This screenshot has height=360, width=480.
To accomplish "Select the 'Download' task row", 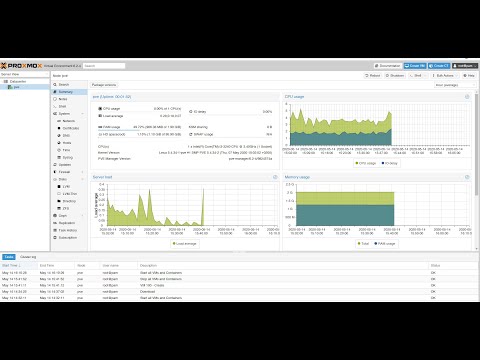I will coord(240,292).
